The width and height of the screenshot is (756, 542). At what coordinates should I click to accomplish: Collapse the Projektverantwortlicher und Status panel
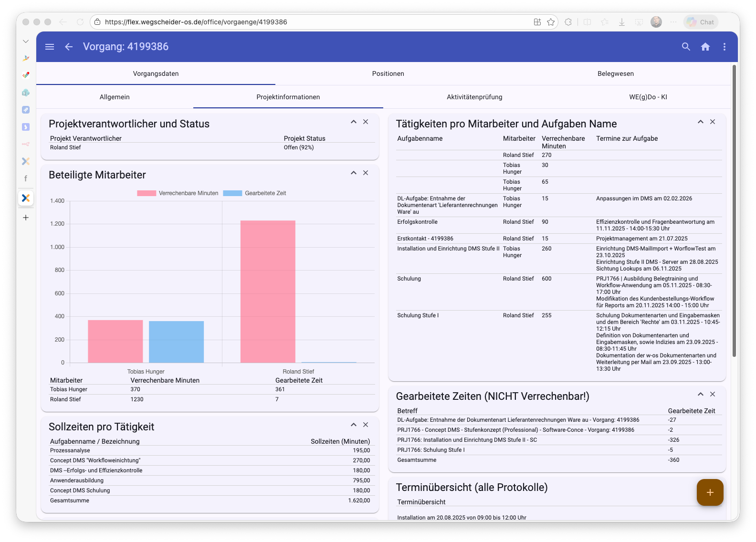(x=354, y=122)
